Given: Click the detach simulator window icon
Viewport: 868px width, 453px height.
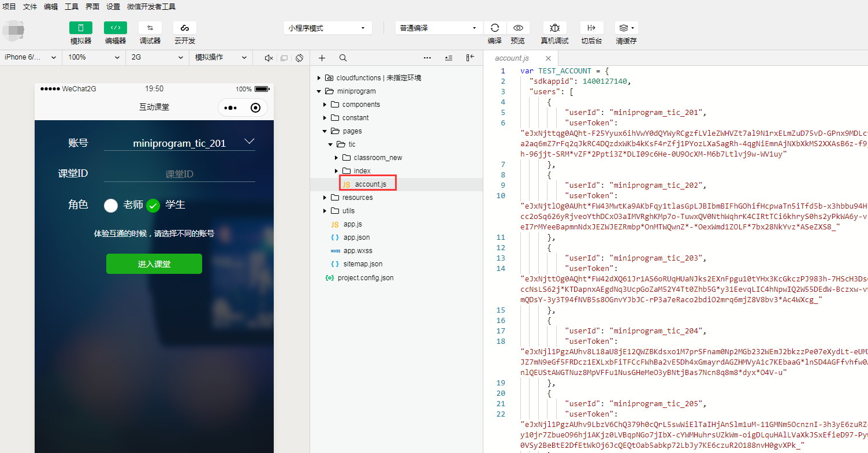Looking at the screenshot, I should coord(284,58).
